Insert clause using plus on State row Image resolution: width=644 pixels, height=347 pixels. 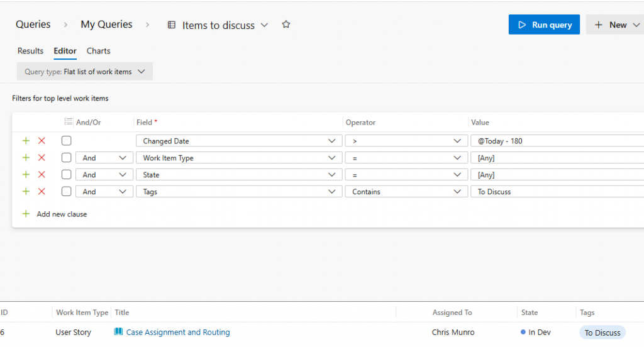(x=26, y=175)
